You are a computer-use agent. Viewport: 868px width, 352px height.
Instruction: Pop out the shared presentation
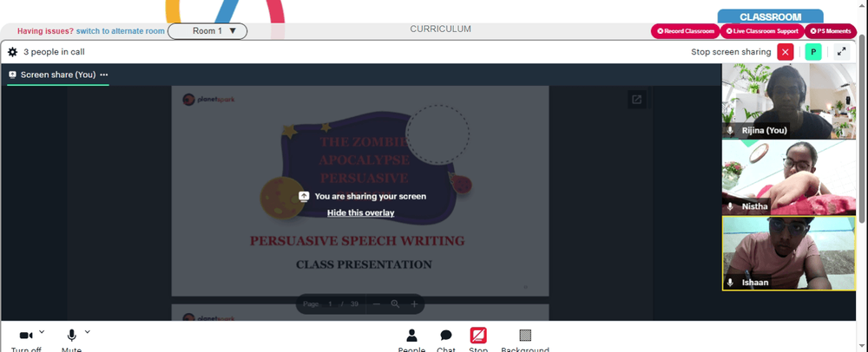pyautogui.click(x=636, y=100)
